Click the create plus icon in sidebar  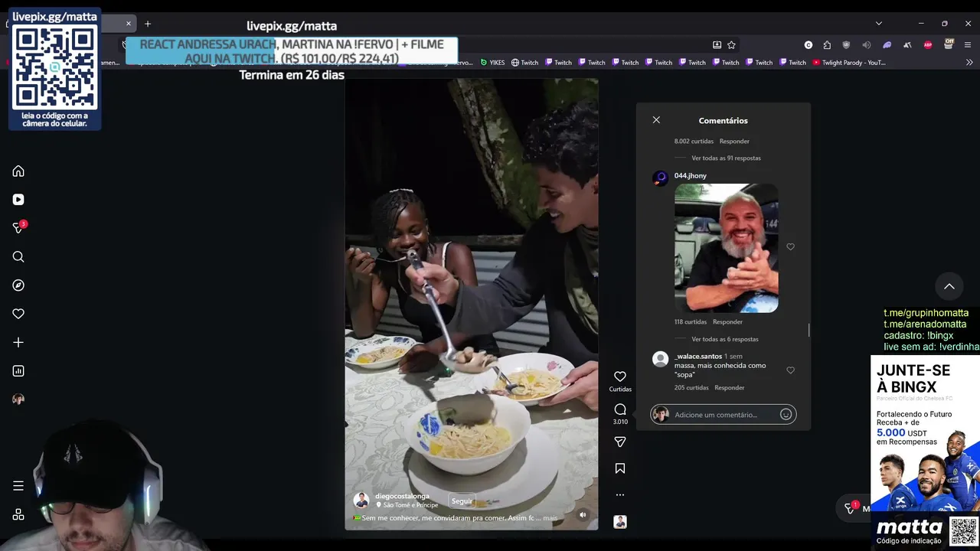(x=18, y=343)
